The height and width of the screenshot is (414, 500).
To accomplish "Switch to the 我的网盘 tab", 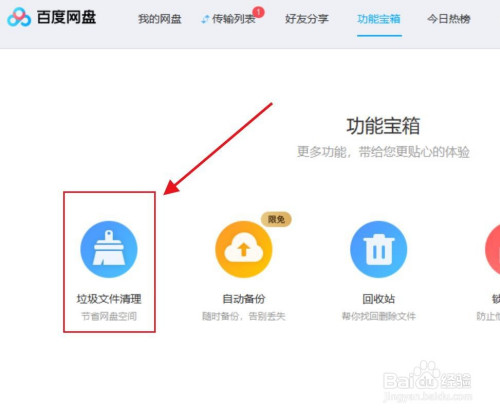I will [160, 19].
